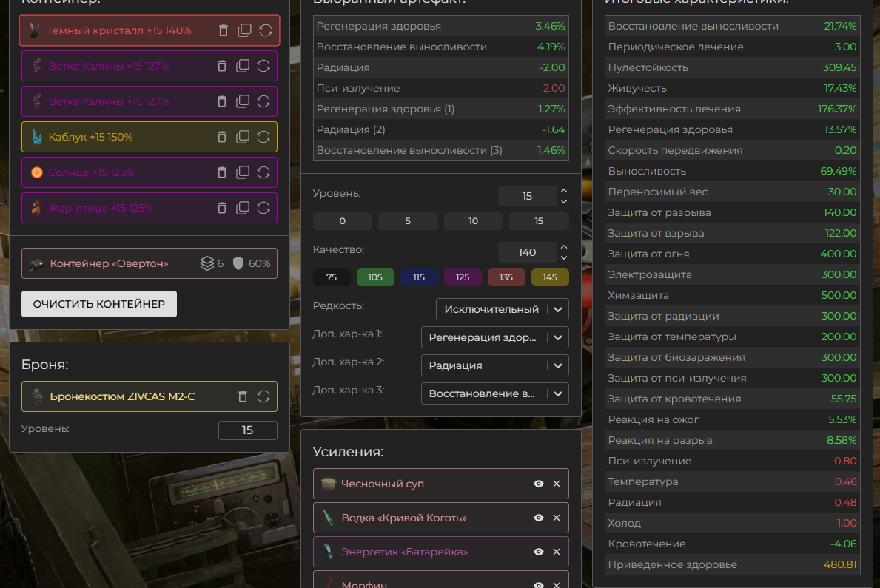Open the Доп. хар-ка 1 dropdown
This screenshot has height=588, width=880.
point(495,337)
